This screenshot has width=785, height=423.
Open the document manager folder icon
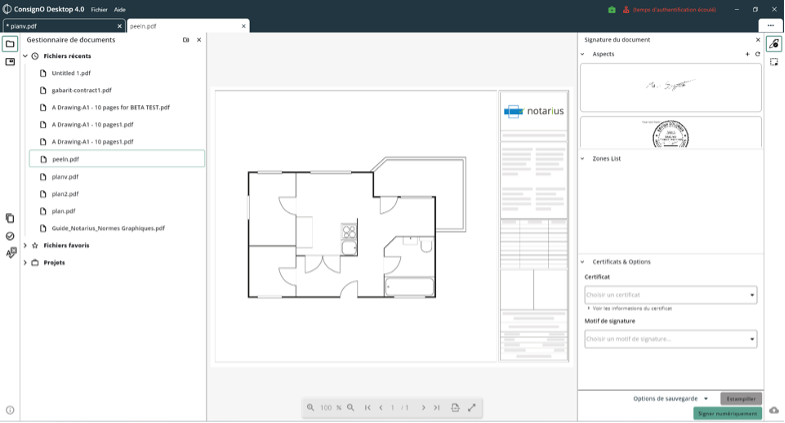tap(10, 44)
